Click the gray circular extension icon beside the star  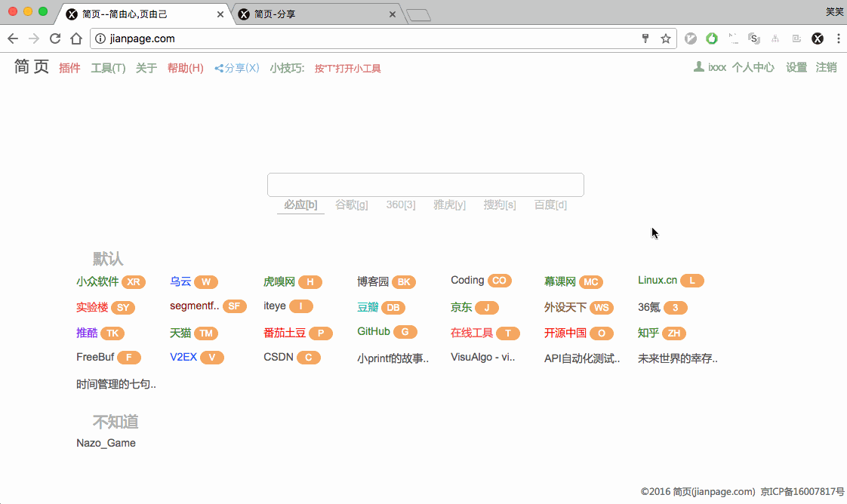point(690,38)
